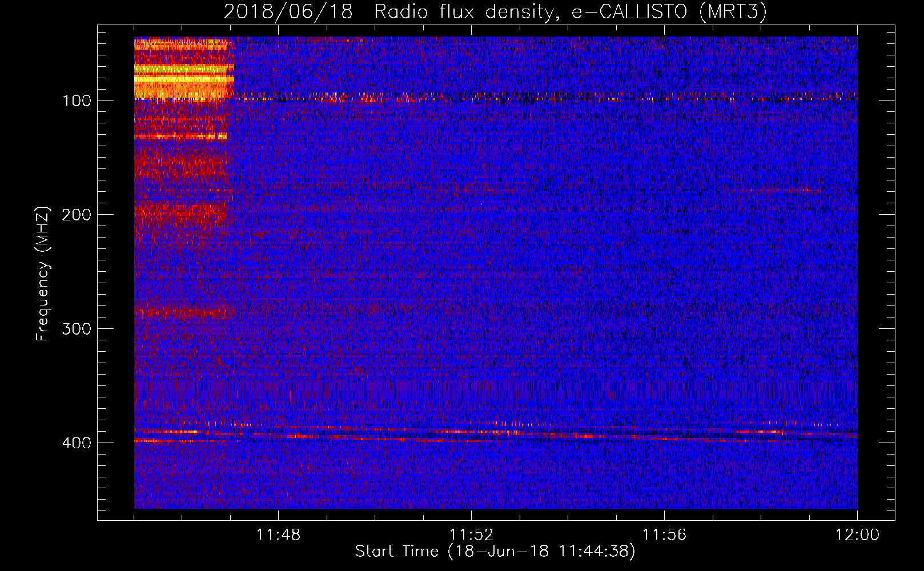Select the '400' frequency axis label
Viewport: 924px width, 571px height.
coord(77,444)
